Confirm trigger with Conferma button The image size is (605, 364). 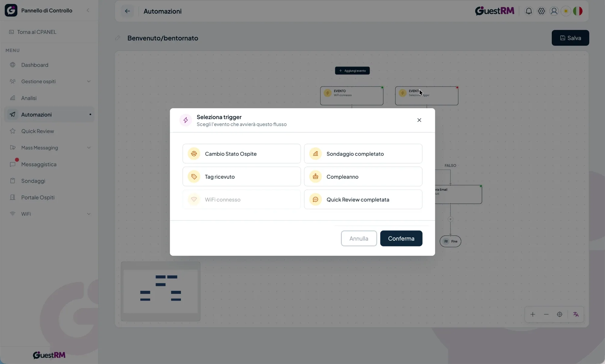(x=401, y=239)
